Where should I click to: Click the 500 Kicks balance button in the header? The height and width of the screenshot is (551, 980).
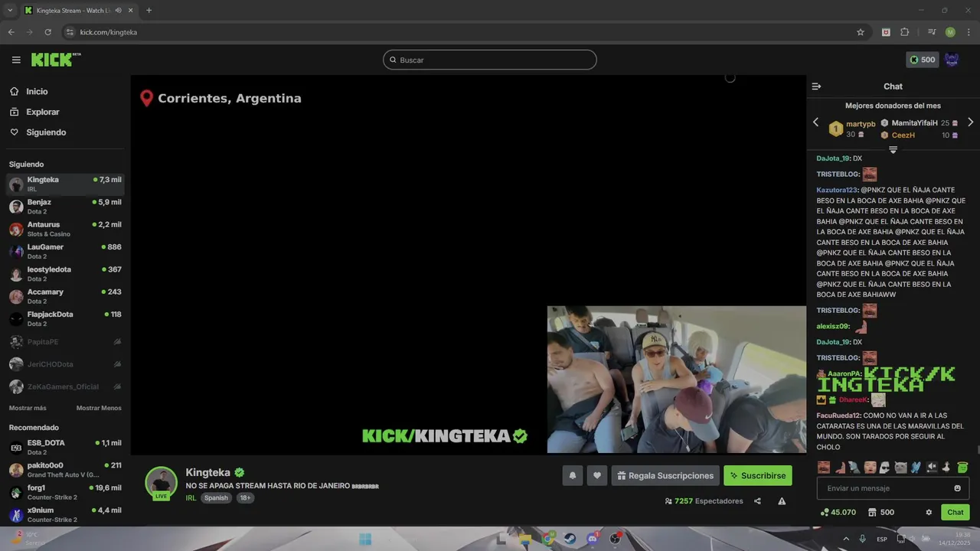922,60
